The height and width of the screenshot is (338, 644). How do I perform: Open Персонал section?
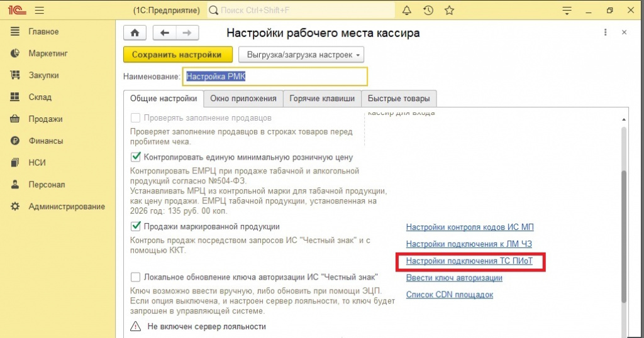(47, 185)
